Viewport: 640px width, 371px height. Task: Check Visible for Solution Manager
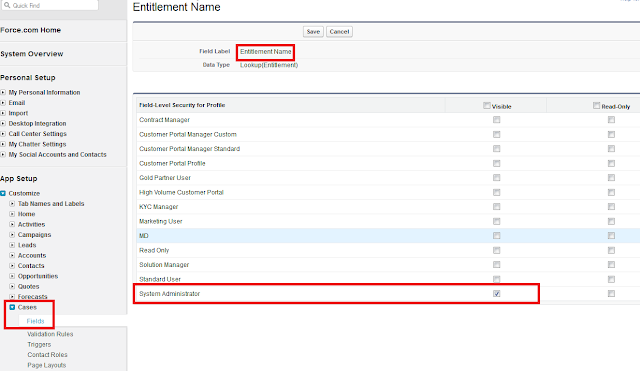(496, 264)
